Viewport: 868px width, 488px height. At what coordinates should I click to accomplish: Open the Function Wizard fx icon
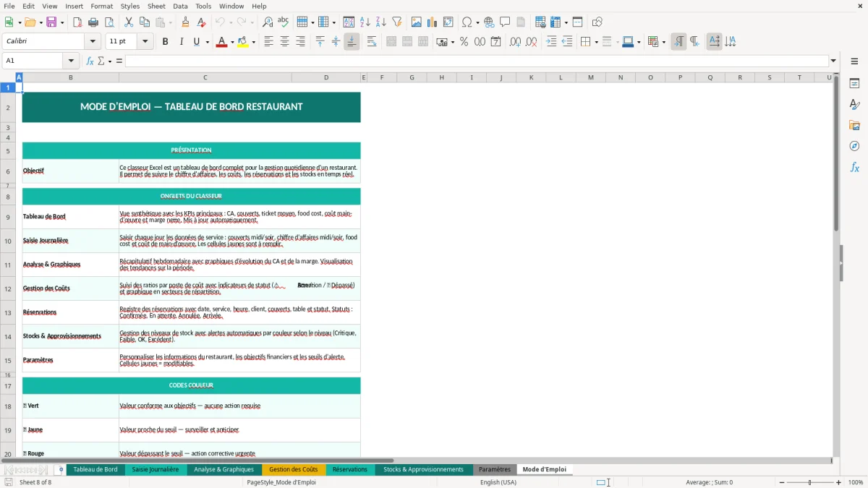point(90,61)
